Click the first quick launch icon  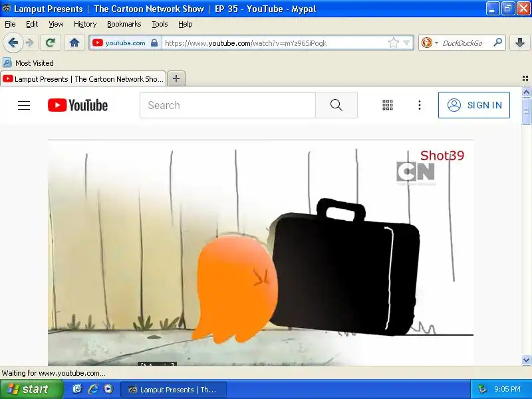tap(77, 389)
